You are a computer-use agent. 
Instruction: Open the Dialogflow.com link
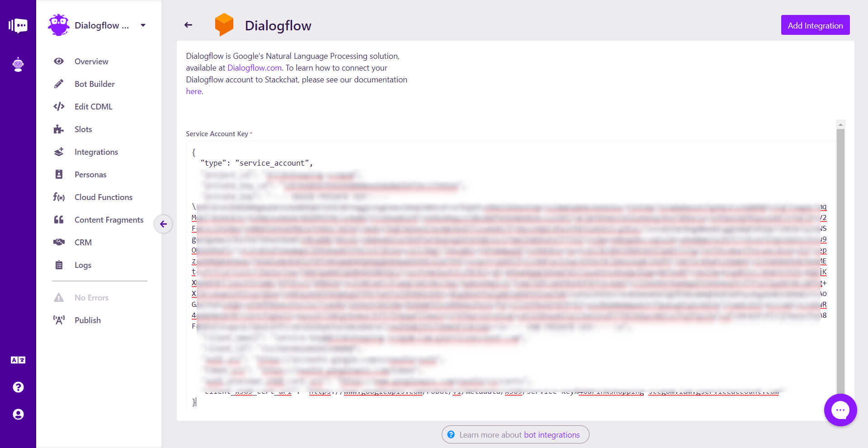pyautogui.click(x=255, y=67)
